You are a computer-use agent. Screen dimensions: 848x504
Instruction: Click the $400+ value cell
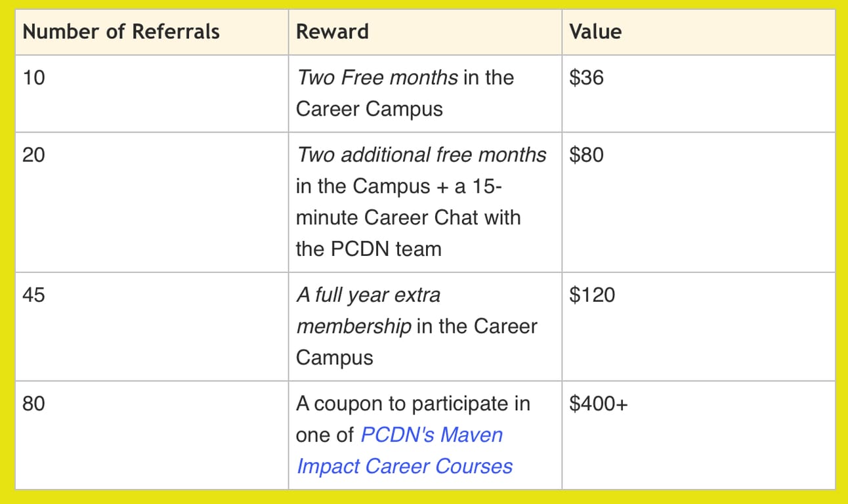coord(599,404)
